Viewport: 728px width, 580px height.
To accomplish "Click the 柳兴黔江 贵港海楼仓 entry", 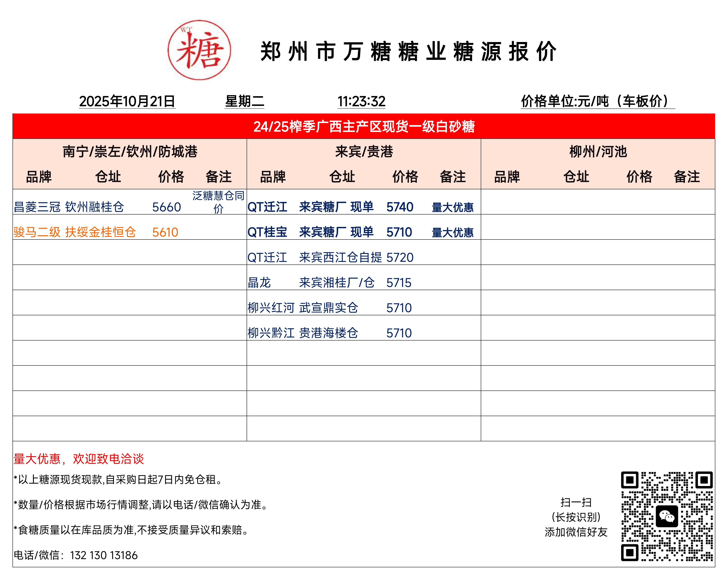I will [x=303, y=333].
